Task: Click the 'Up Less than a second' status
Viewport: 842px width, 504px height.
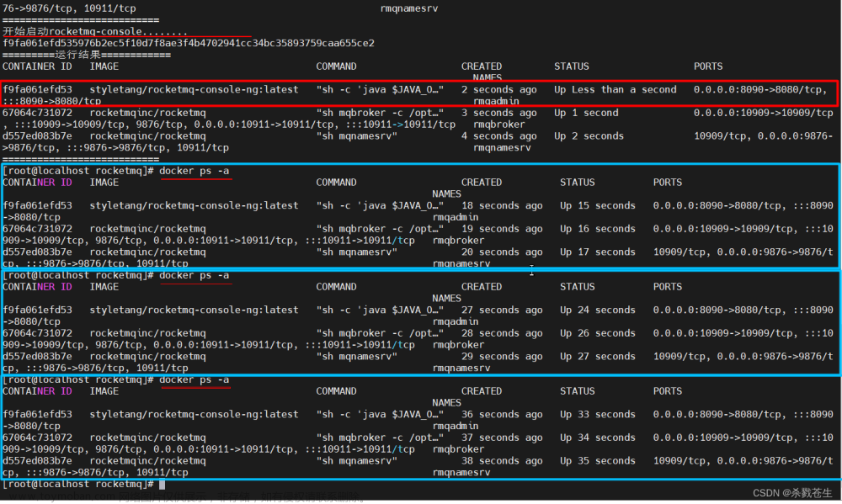Action: (x=616, y=90)
